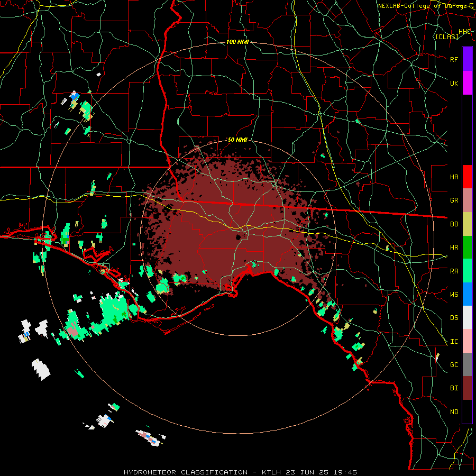Click the "KTLH" radar site identifier
The height and width of the screenshot is (476, 476).
[271, 472]
